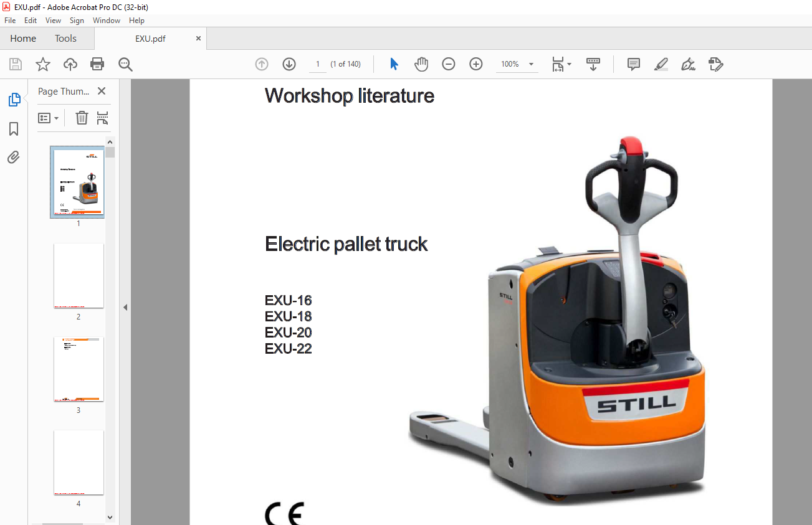
Task: Click the 'EXU-20' model text
Action: 289,333
